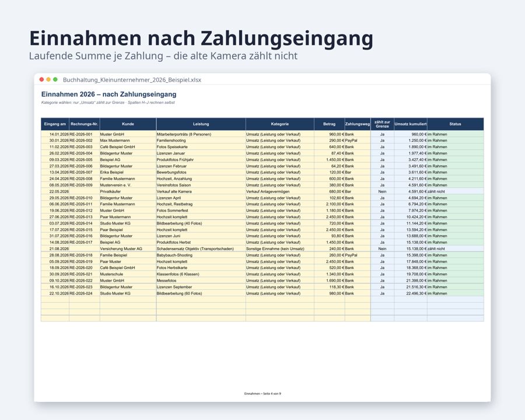The image size is (525, 420).
Task: Select the 'Kategorie' column header
Action: (279, 124)
